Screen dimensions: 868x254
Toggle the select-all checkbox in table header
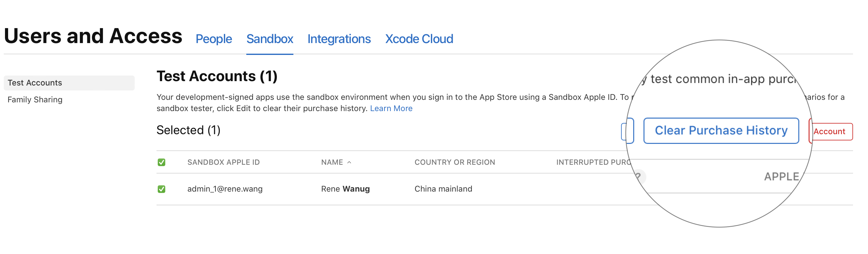pyautogui.click(x=162, y=162)
